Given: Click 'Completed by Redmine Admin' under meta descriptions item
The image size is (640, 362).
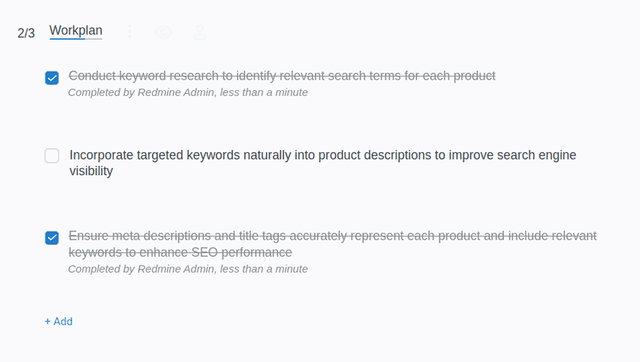Looking at the screenshot, I should (x=141, y=269).
